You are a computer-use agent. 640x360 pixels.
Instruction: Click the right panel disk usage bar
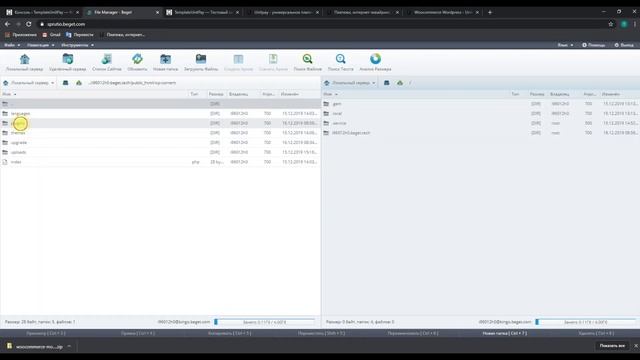point(586,322)
